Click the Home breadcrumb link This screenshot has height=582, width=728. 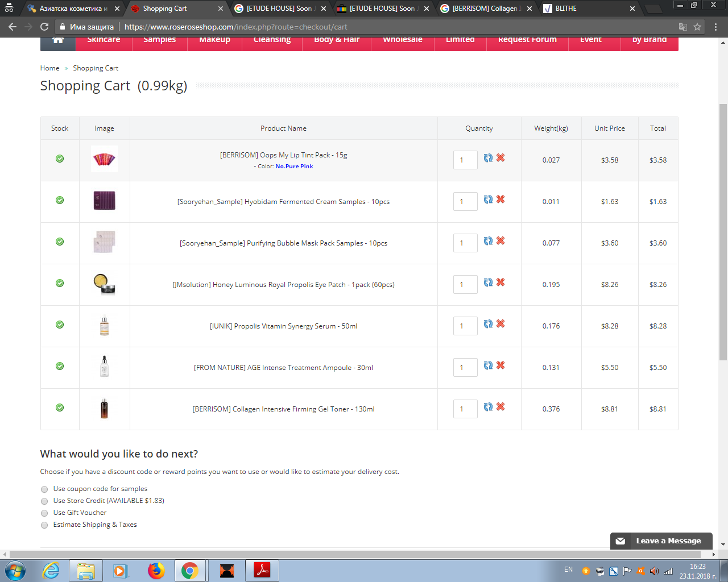(x=49, y=68)
